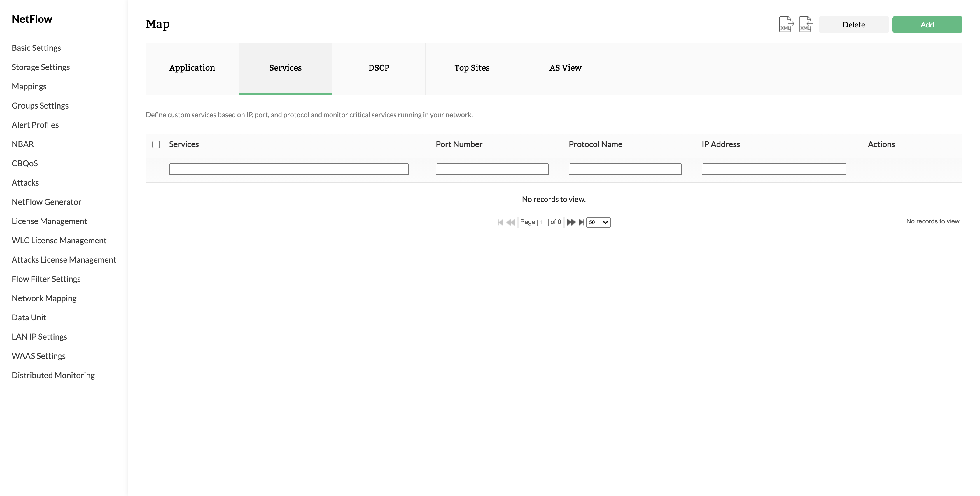Open the rows-per-page 50 dropdown
980x496 pixels.
[x=598, y=222]
